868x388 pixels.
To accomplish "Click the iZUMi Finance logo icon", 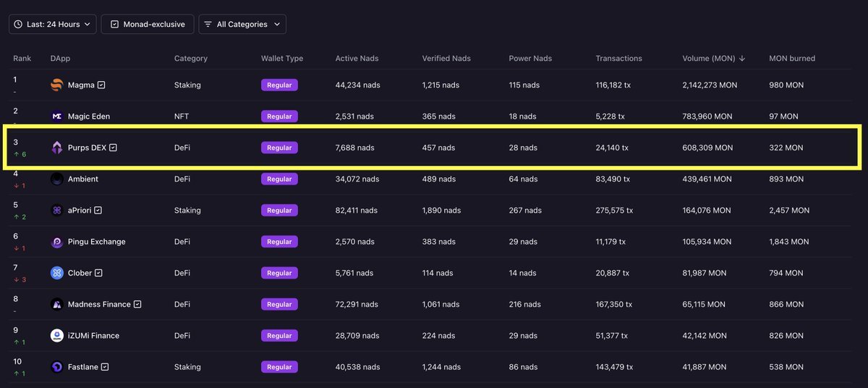I will (x=57, y=335).
